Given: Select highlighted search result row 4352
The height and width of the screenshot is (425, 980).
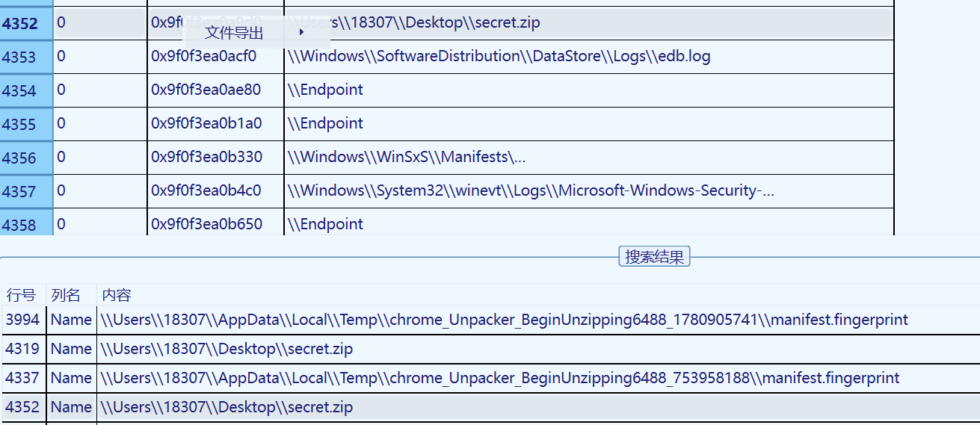Looking at the screenshot, I should click(x=491, y=407).
